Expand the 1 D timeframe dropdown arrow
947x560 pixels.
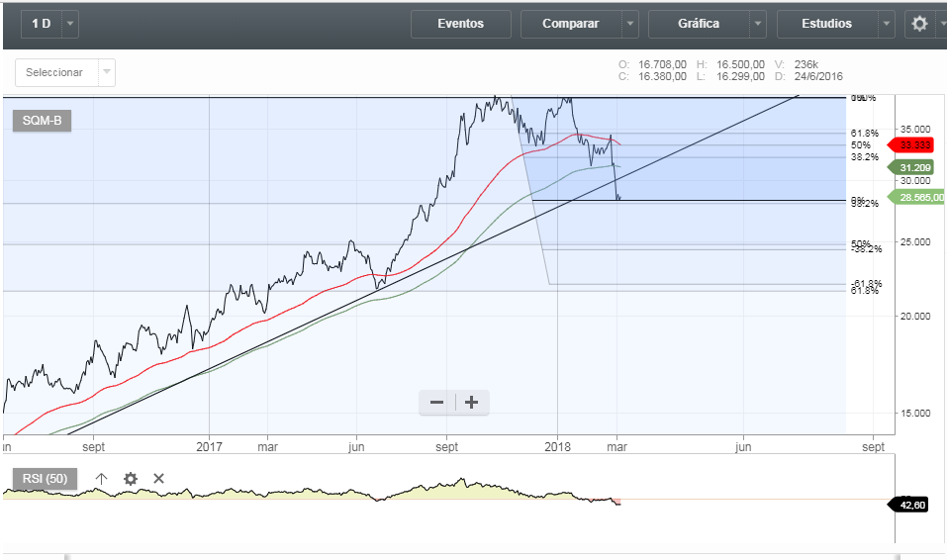(x=70, y=24)
